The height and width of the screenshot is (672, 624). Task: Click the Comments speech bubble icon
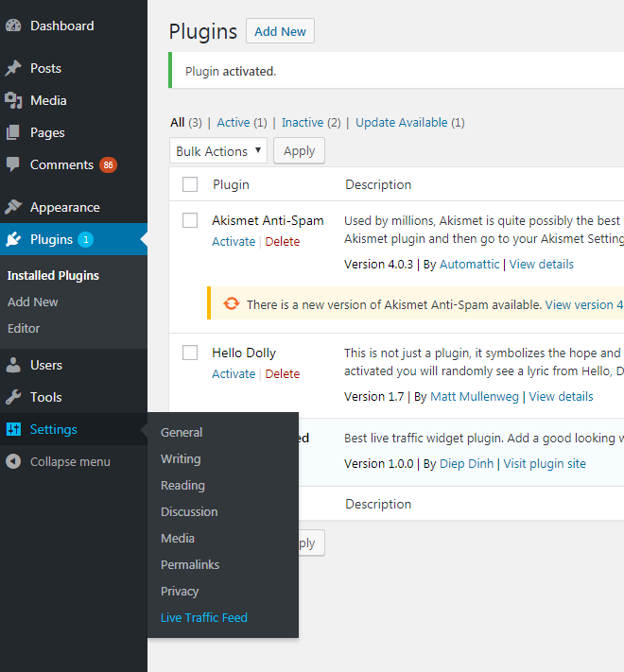13,164
